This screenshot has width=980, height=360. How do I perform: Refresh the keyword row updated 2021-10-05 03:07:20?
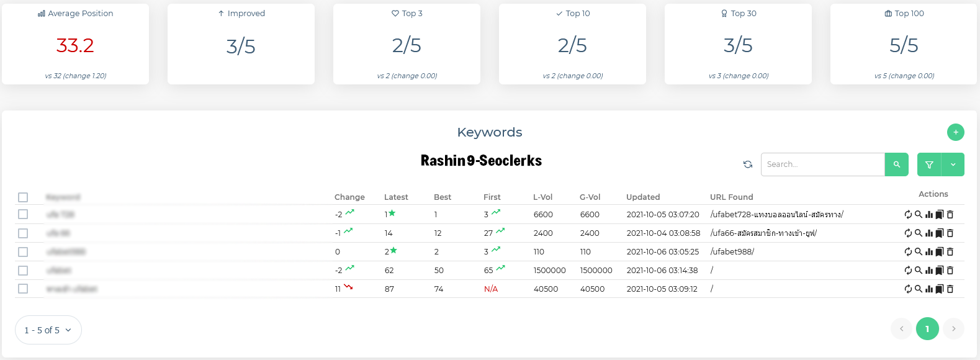(908, 215)
